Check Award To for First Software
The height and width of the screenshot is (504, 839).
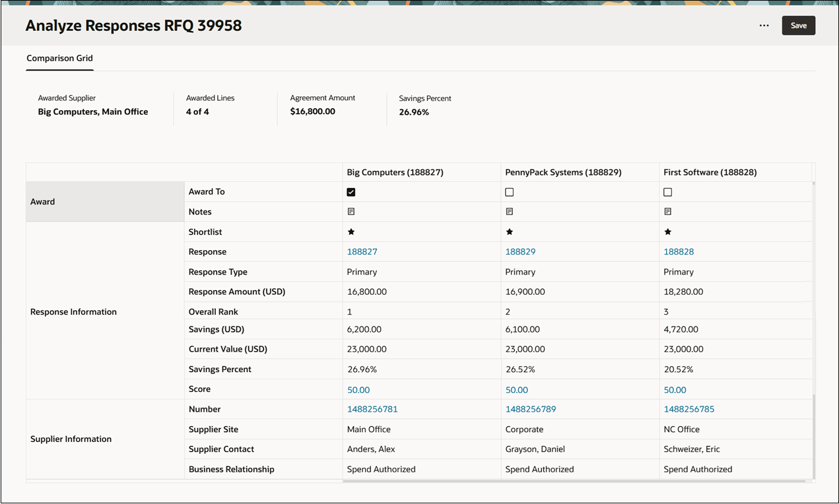point(667,192)
